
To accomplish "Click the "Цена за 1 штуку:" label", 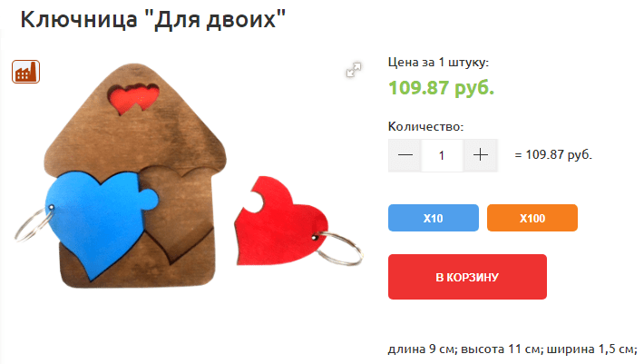I will tap(438, 63).
